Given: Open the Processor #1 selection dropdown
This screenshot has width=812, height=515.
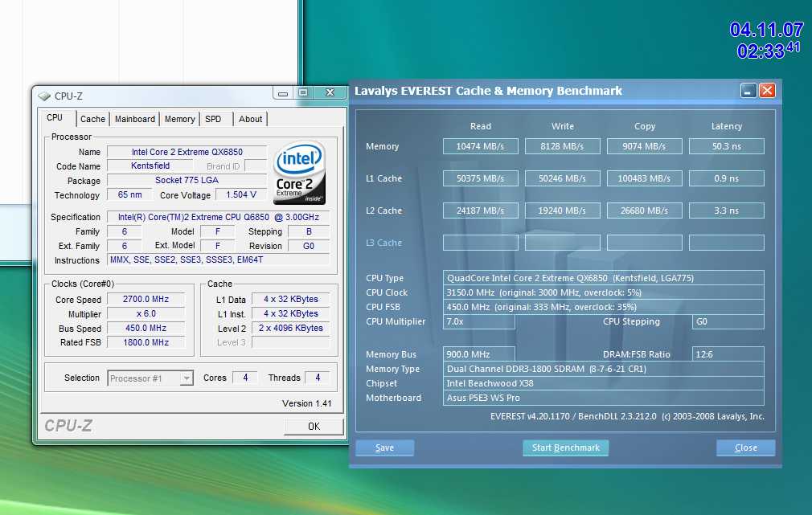Looking at the screenshot, I should [x=150, y=378].
